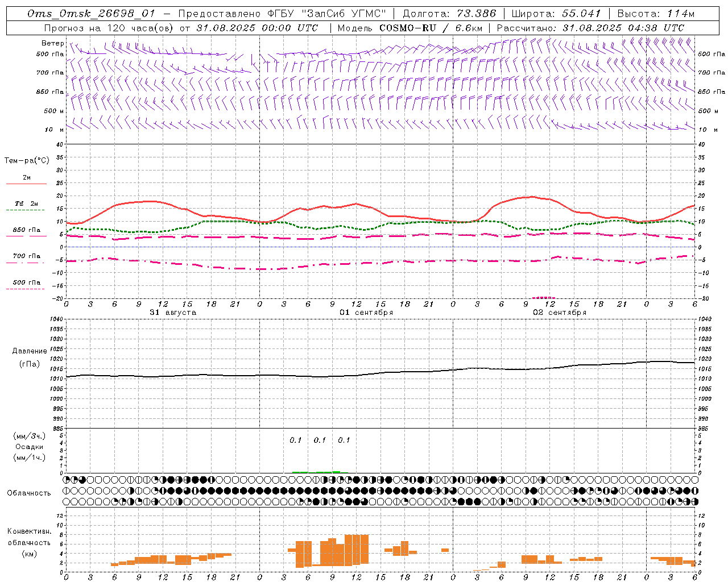Screen dimensions: 728x582
Task: Click the (км) unit under Конвективн. облачность
Action: (x=29, y=553)
